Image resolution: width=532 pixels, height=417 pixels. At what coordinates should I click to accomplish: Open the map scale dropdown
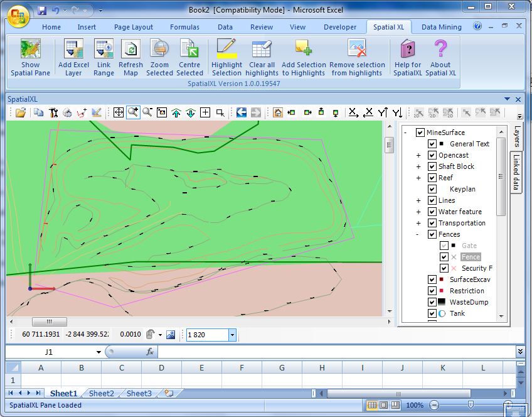pyautogui.click(x=232, y=335)
